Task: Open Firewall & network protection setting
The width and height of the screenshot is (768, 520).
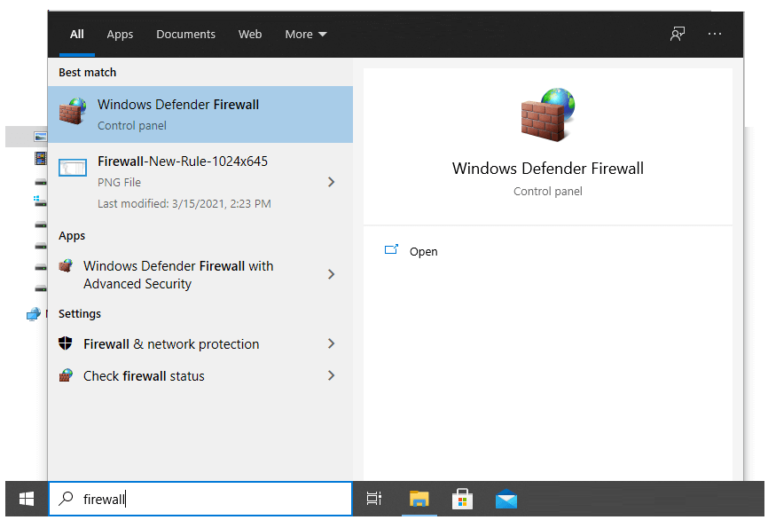Action: pyautogui.click(x=200, y=344)
